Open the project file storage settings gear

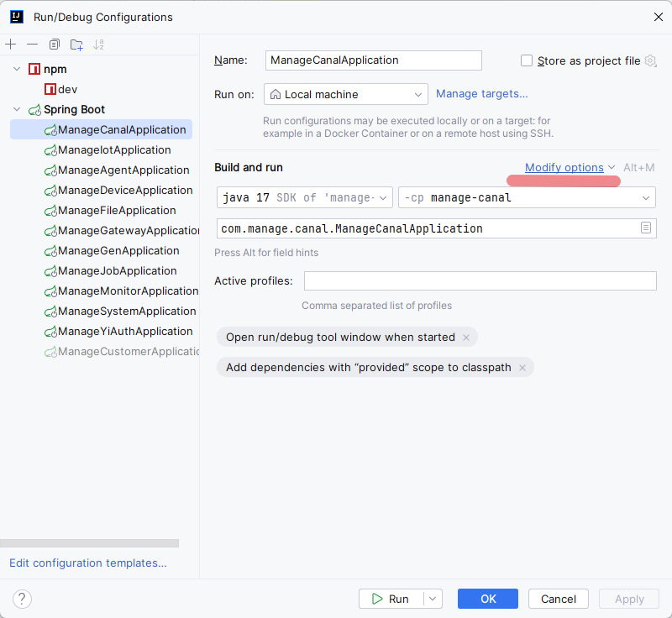pos(650,60)
